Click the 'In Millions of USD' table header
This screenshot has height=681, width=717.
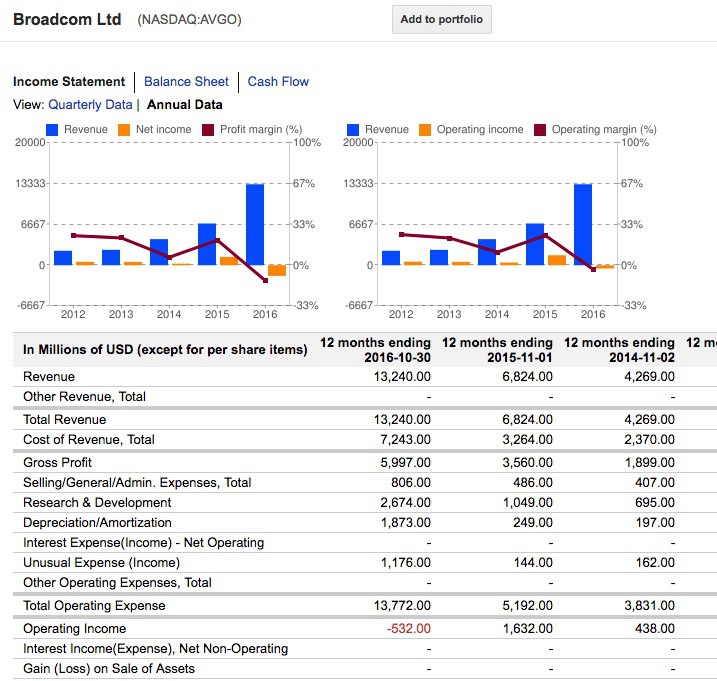[x=165, y=350]
